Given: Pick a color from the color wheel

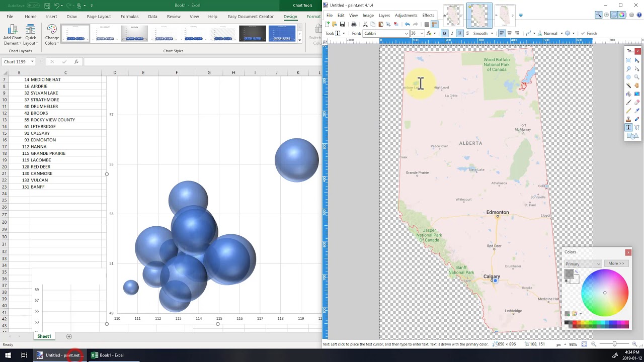Looking at the screenshot, I should [x=605, y=293].
